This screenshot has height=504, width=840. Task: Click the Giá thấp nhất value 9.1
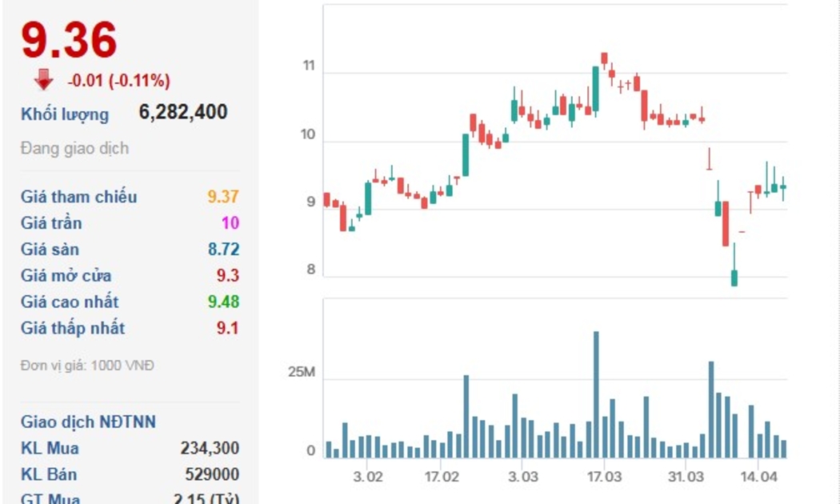[227, 328]
